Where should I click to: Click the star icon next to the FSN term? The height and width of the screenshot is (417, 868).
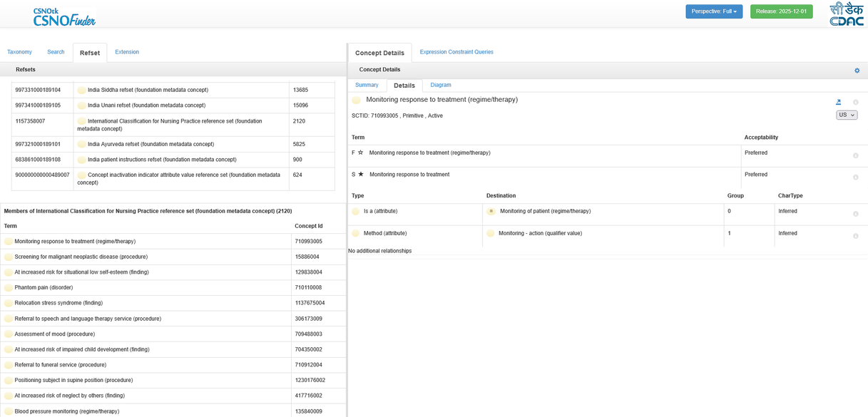click(x=361, y=153)
